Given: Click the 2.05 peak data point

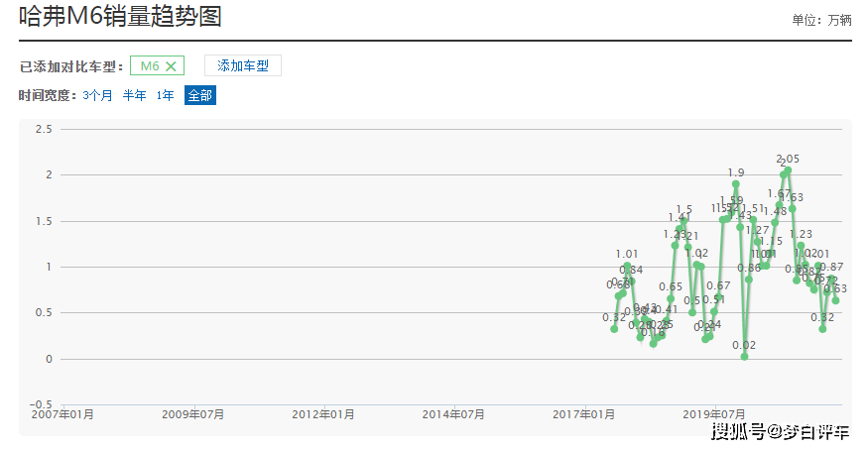Looking at the screenshot, I should (x=788, y=170).
